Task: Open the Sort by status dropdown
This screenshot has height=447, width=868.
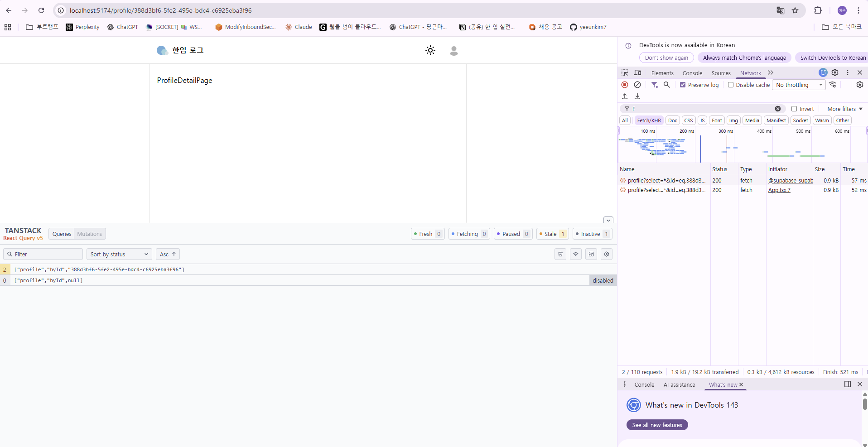Action: click(x=119, y=254)
